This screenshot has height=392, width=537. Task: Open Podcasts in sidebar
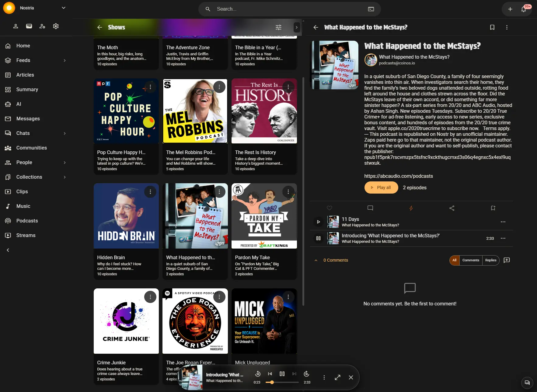(36, 221)
